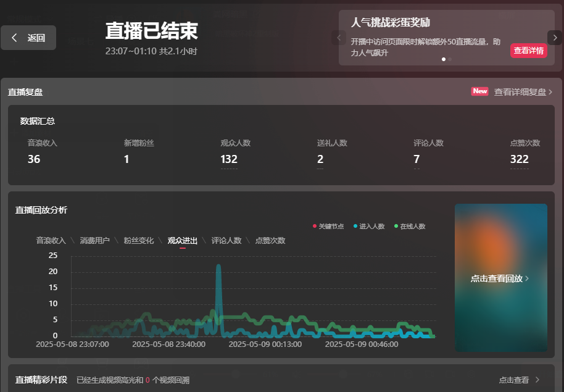Click the 音浪收入 value 36
The width and height of the screenshot is (564, 392).
click(34, 159)
